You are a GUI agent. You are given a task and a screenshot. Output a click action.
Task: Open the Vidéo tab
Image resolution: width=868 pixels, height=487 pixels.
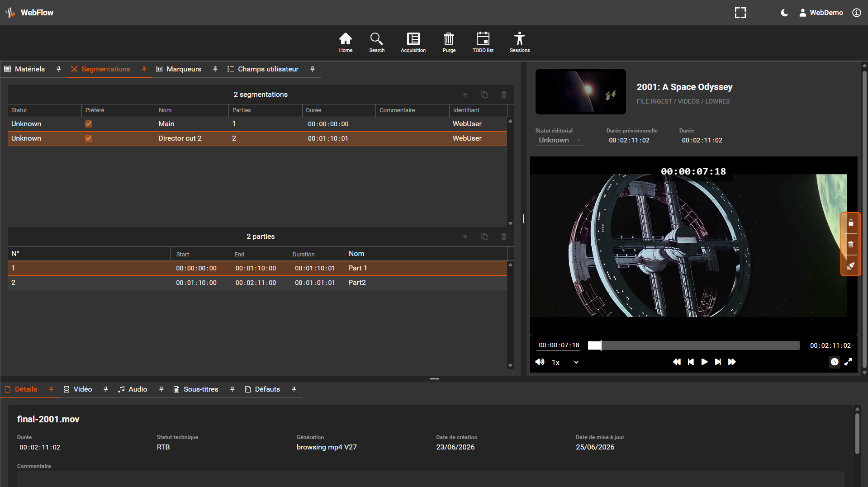point(78,389)
